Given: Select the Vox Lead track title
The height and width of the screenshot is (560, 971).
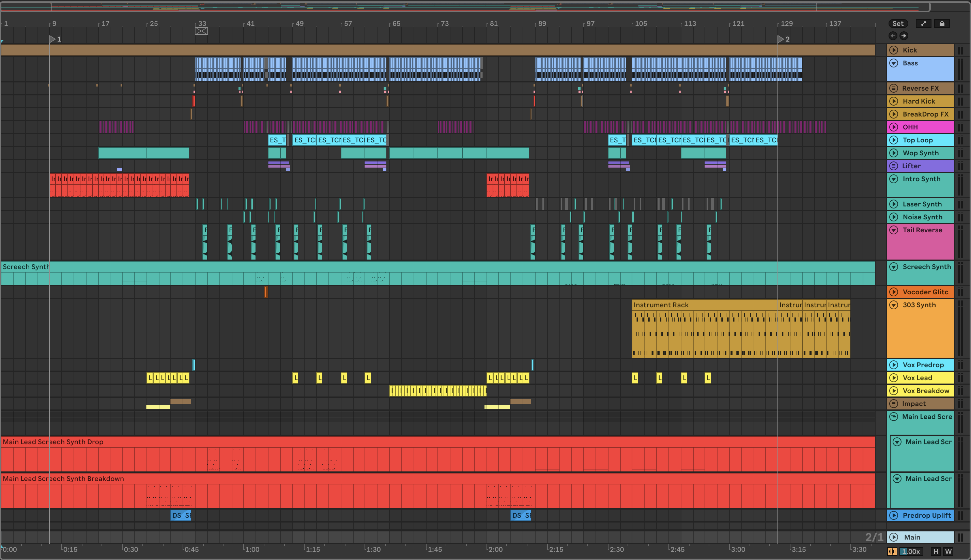Looking at the screenshot, I should click(918, 378).
